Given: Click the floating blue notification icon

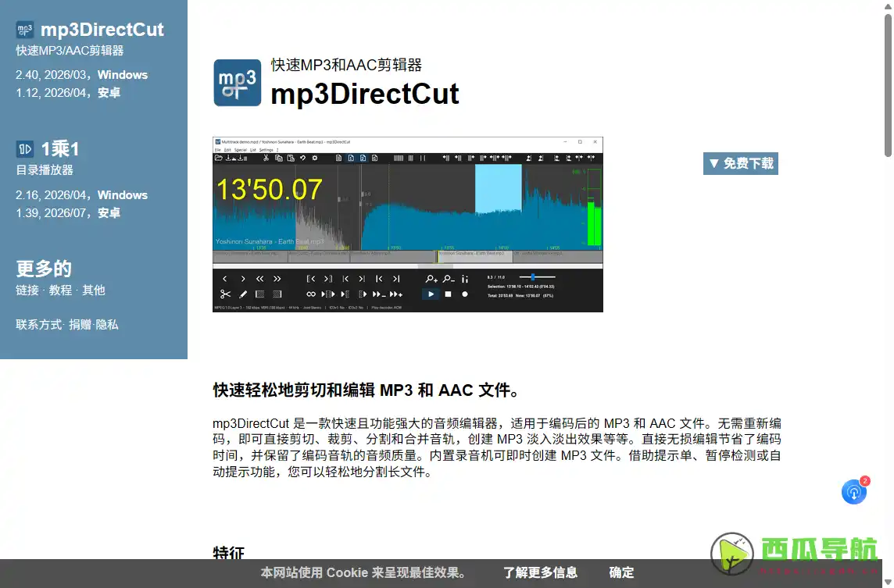Looking at the screenshot, I should (x=854, y=492).
